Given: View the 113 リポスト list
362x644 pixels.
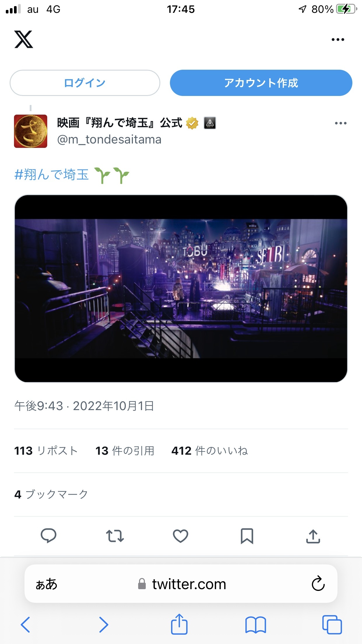Looking at the screenshot, I should 46,451.
